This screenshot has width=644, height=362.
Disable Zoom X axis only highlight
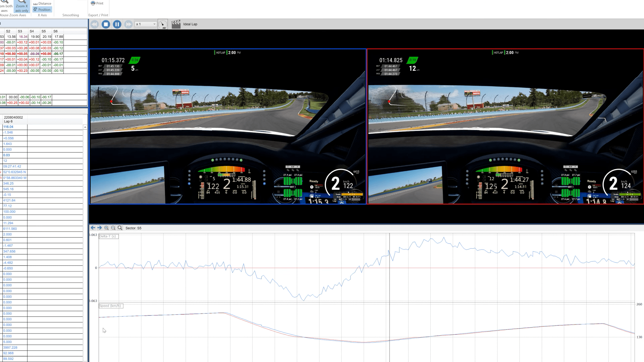21,7
